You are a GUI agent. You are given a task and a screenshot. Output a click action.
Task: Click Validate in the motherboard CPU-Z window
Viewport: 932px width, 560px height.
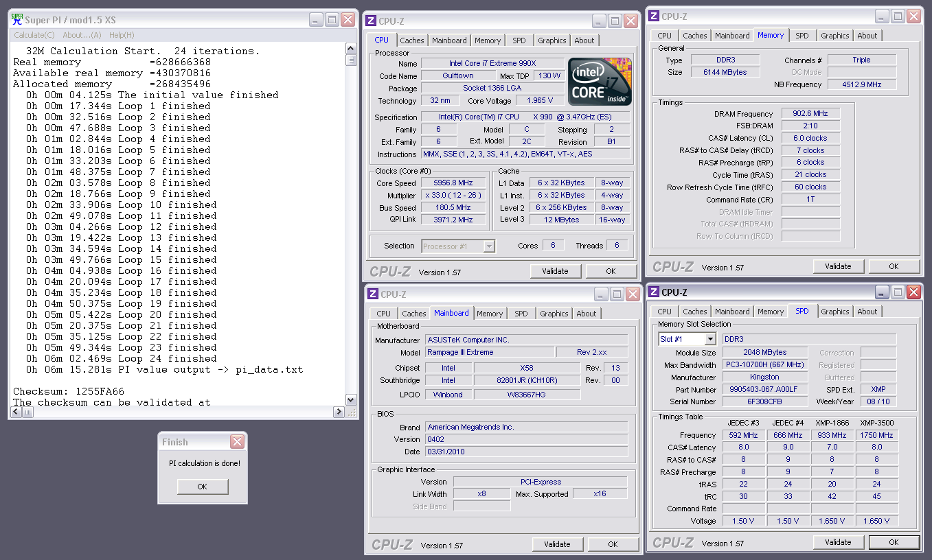(557, 544)
